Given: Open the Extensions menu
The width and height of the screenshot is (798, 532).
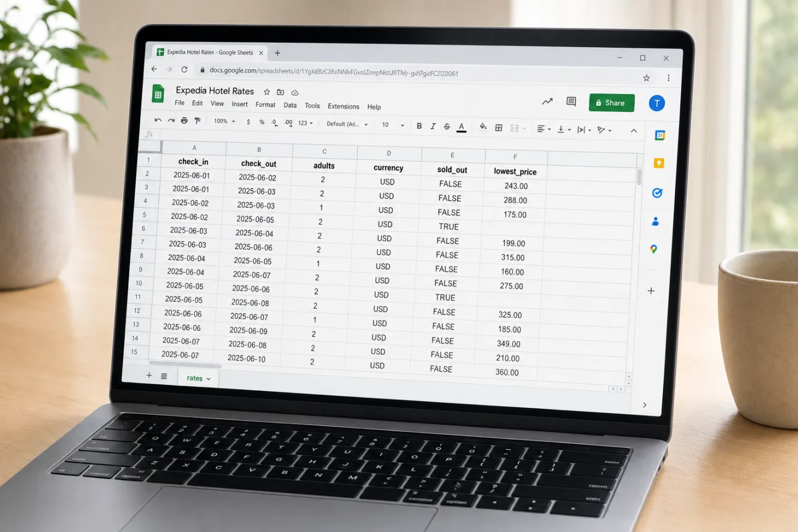Looking at the screenshot, I should point(343,107).
